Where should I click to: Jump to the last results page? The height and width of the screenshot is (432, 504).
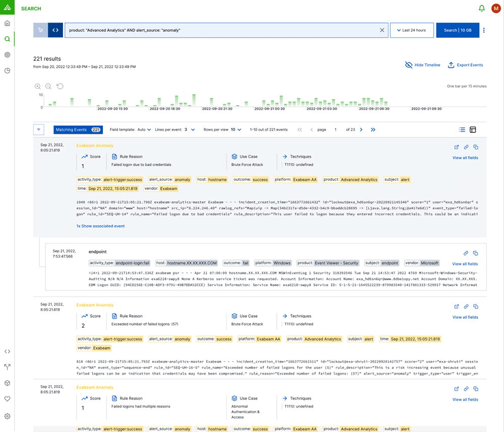click(373, 130)
